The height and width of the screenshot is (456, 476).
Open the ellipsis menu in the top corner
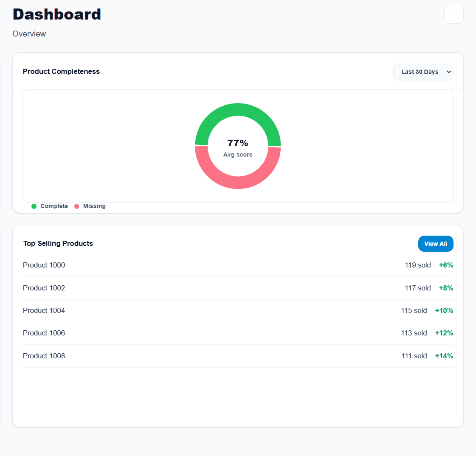[453, 14]
